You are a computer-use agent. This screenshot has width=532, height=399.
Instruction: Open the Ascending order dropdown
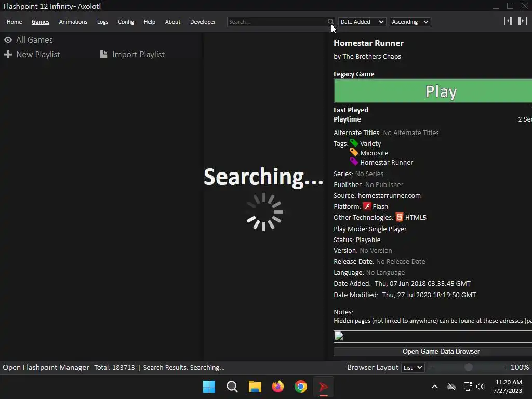[410, 22]
